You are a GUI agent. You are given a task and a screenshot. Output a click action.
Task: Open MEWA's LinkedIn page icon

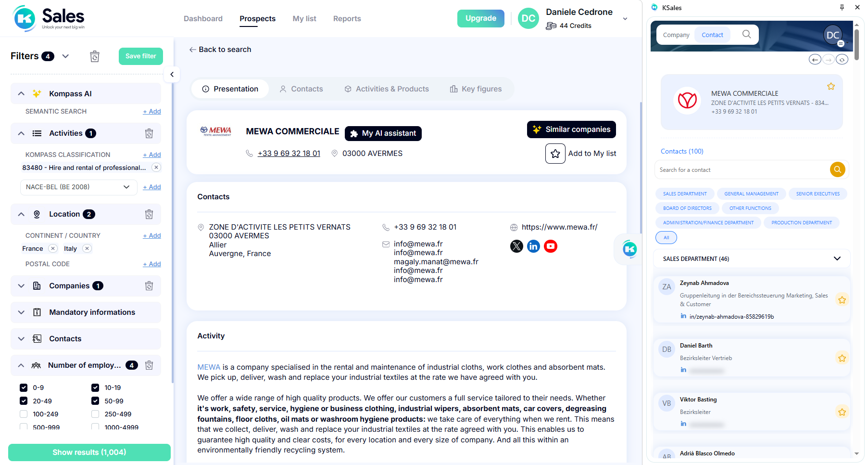click(x=533, y=246)
